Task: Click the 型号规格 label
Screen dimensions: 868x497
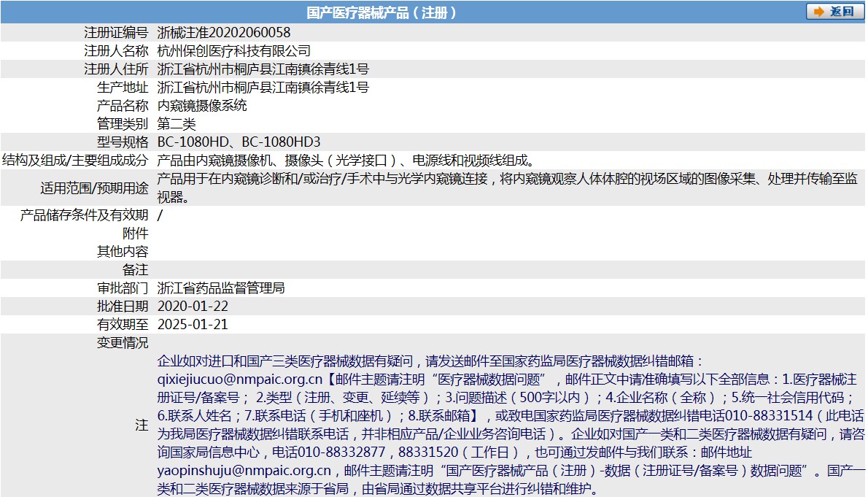Action: pyautogui.click(x=123, y=142)
